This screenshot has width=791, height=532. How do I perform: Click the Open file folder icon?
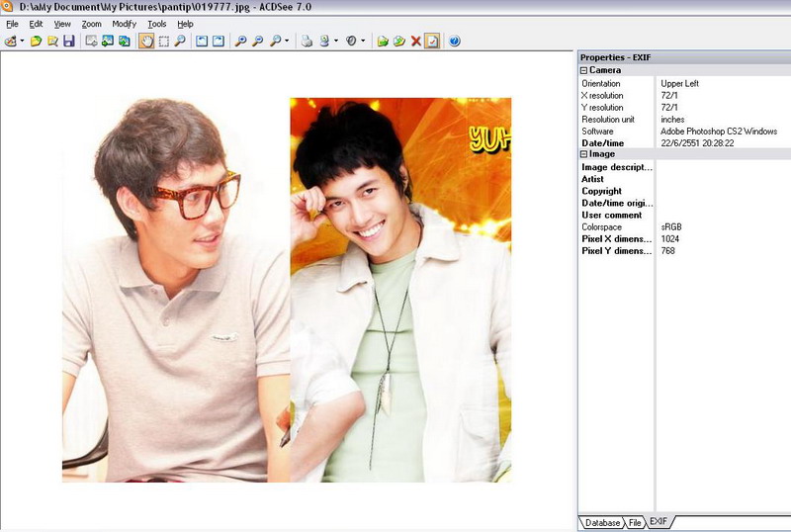(36, 41)
